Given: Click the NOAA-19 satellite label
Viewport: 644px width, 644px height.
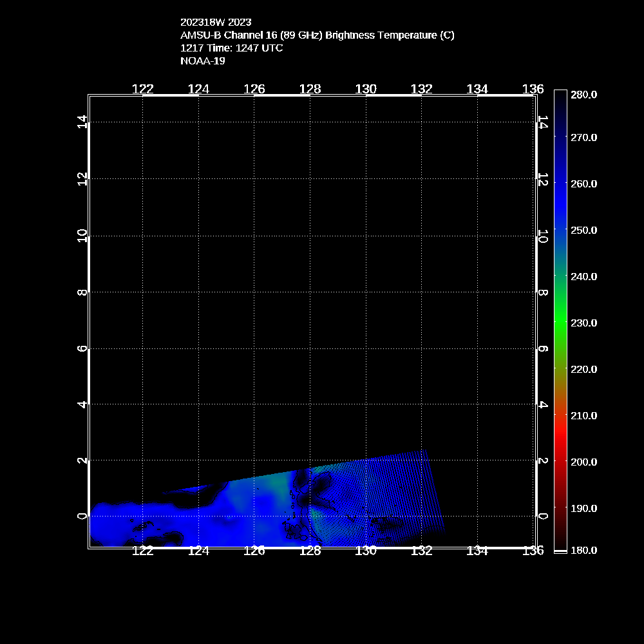Looking at the screenshot, I should coord(202,61).
